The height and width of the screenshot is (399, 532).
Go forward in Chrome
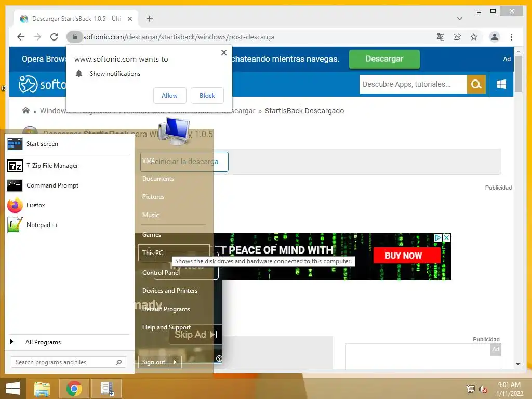[x=37, y=37]
